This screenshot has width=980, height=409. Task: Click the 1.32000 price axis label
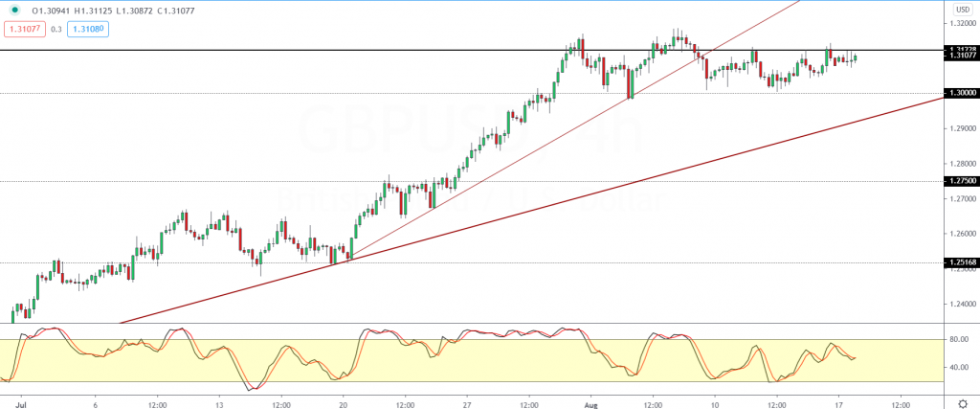[963, 23]
